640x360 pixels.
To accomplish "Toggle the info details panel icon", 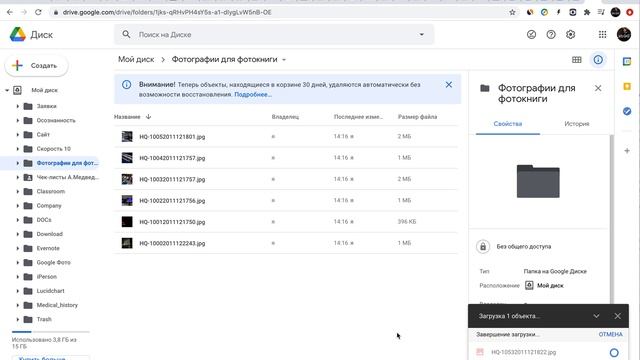I will pos(598,60).
